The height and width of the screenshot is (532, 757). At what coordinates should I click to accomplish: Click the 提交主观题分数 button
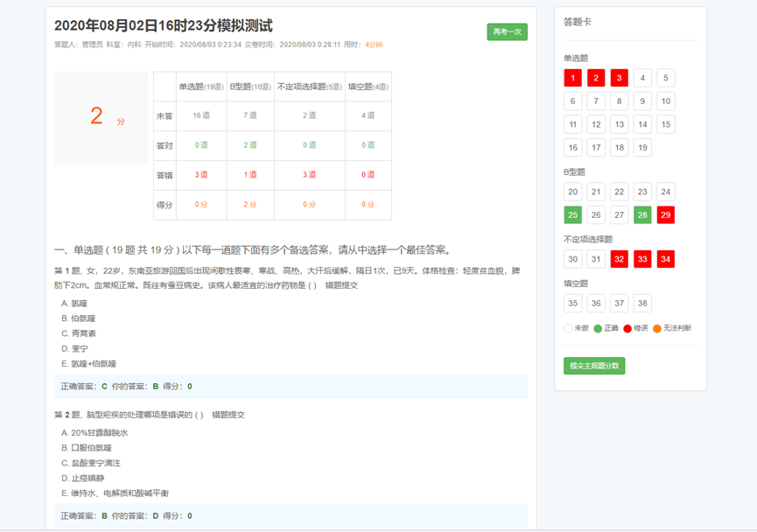coord(594,366)
